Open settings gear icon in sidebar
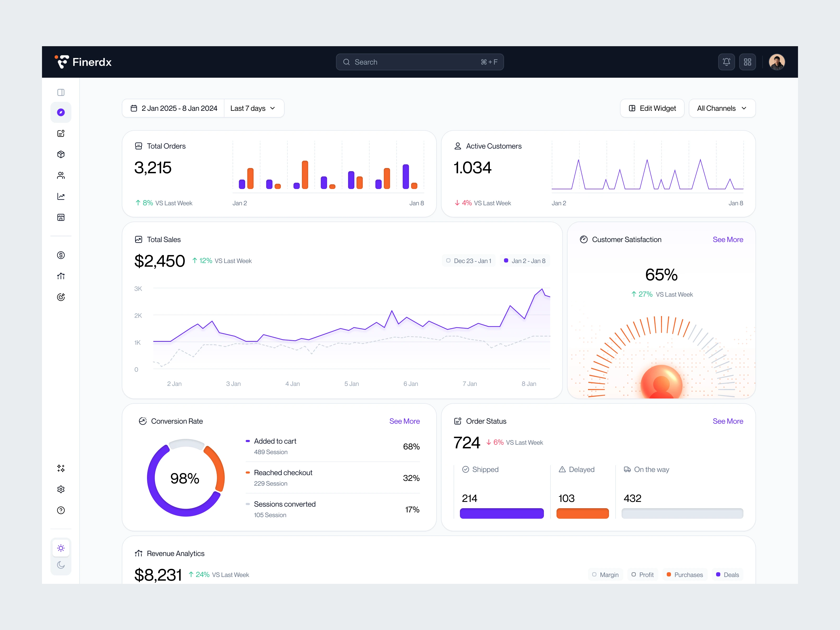 (61, 489)
